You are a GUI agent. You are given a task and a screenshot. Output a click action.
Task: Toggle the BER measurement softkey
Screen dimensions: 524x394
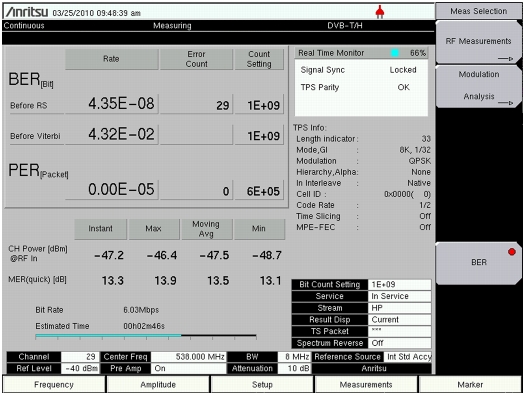click(479, 263)
